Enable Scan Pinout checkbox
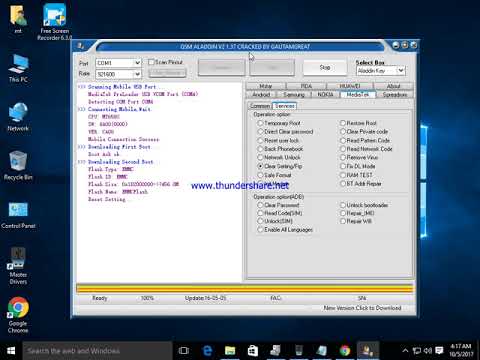480x360 pixels. point(151,62)
